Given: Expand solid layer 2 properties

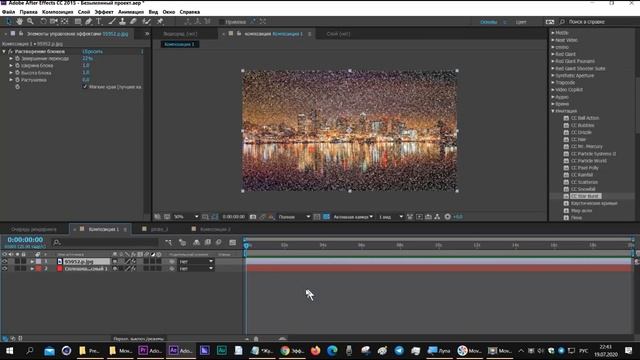Looking at the screenshot, I should 32,269.
